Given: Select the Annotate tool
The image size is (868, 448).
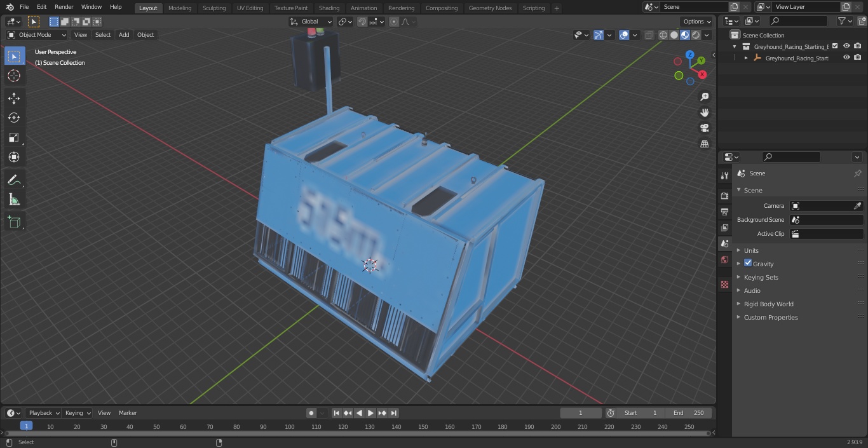Looking at the screenshot, I should [14, 180].
